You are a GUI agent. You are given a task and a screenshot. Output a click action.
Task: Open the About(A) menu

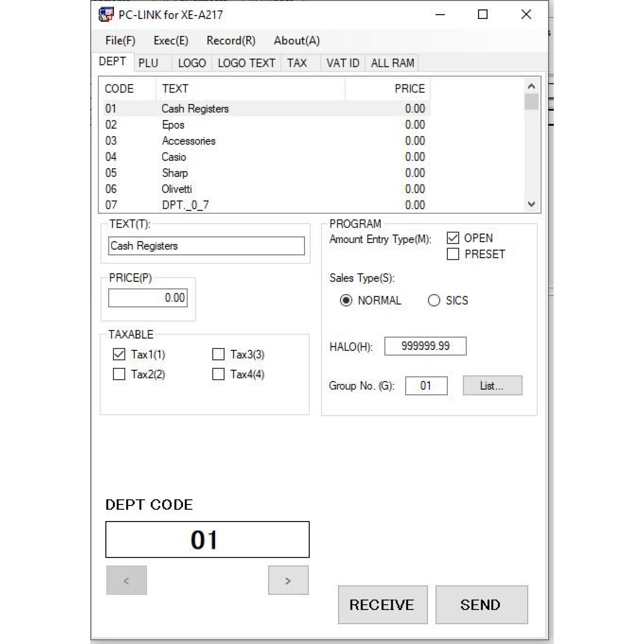(x=297, y=41)
